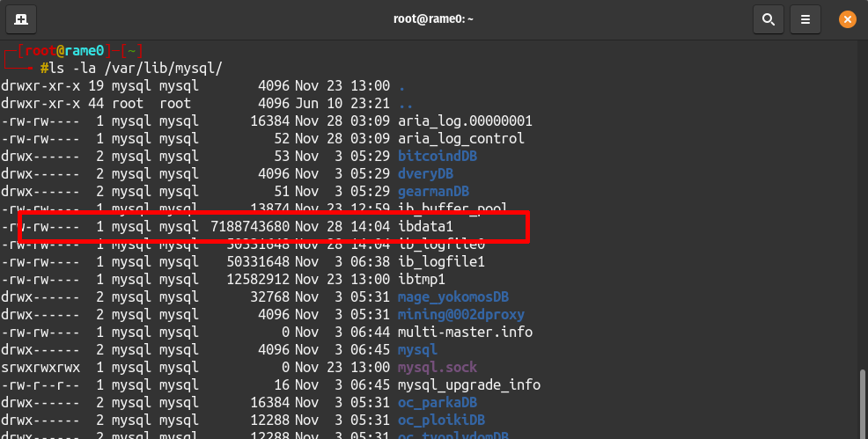This screenshot has width=868, height=439.
Task: Open the hamburger menu
Action: click(x=805, y=19)
